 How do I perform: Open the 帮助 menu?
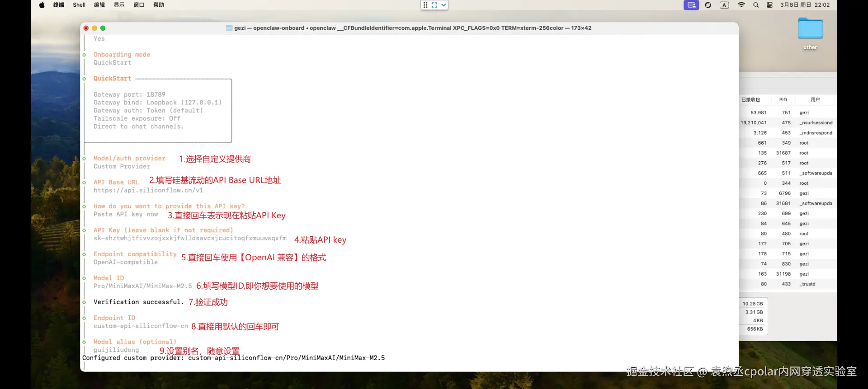(159, 5)
